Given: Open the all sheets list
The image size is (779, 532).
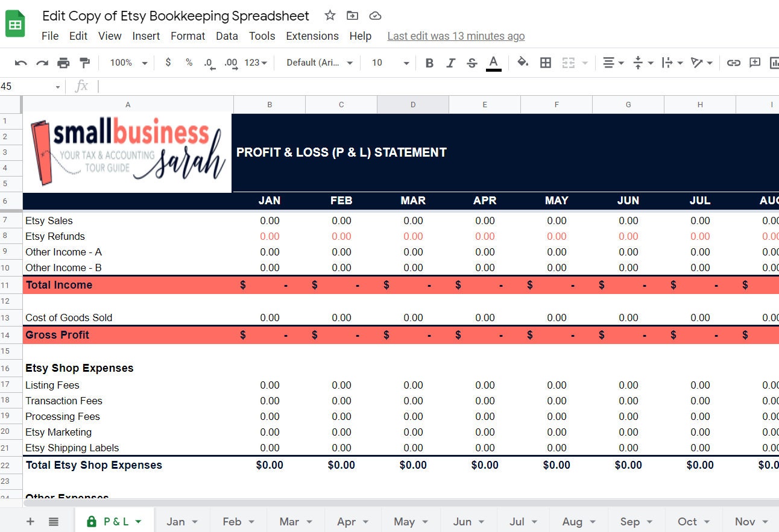Looking at the screenshot, I should (54, 522).
